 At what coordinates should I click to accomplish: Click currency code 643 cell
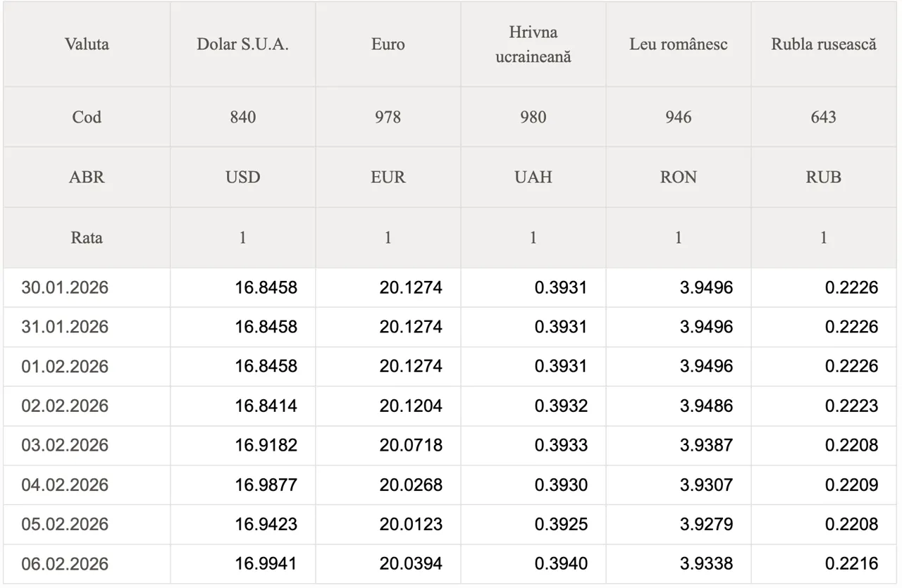[823, 117]
